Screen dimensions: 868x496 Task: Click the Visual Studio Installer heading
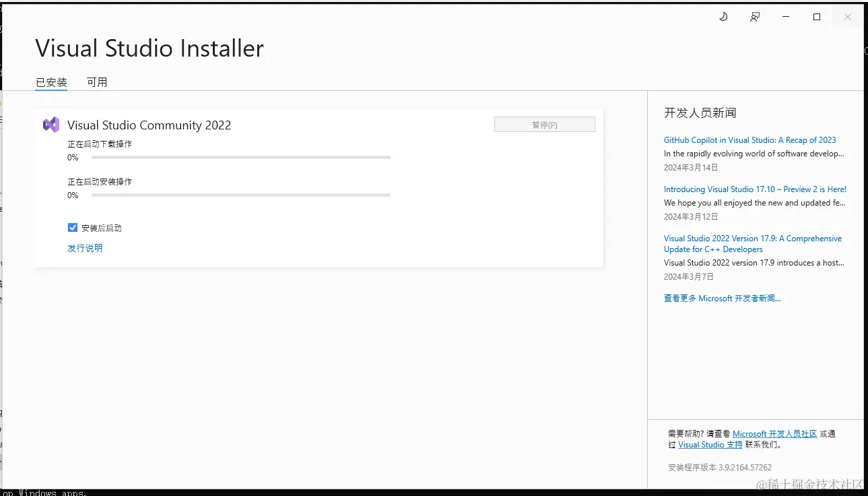click(x=149, y=49)
